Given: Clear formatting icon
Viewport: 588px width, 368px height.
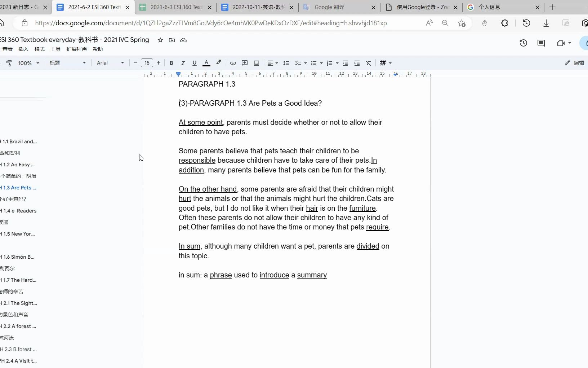Looking at the screenshot, I should point(369,63).
